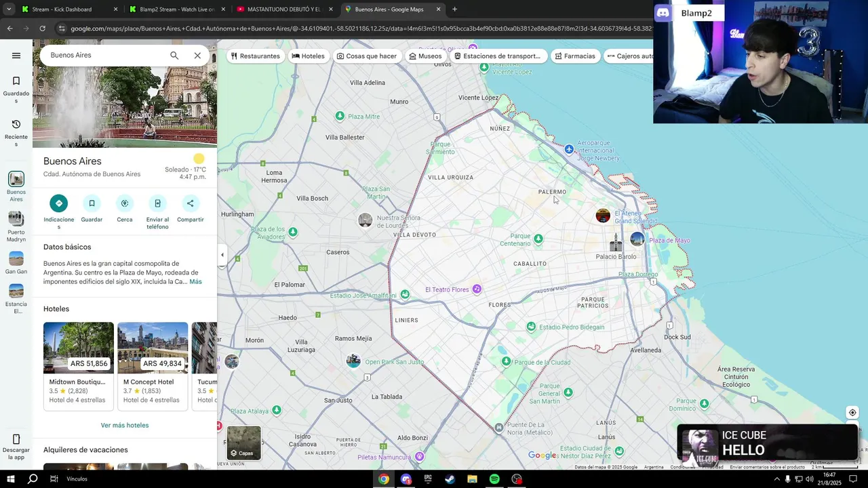Click the Cerca nearby icon
Screen dimensions: 868x488
coord(125,203)
